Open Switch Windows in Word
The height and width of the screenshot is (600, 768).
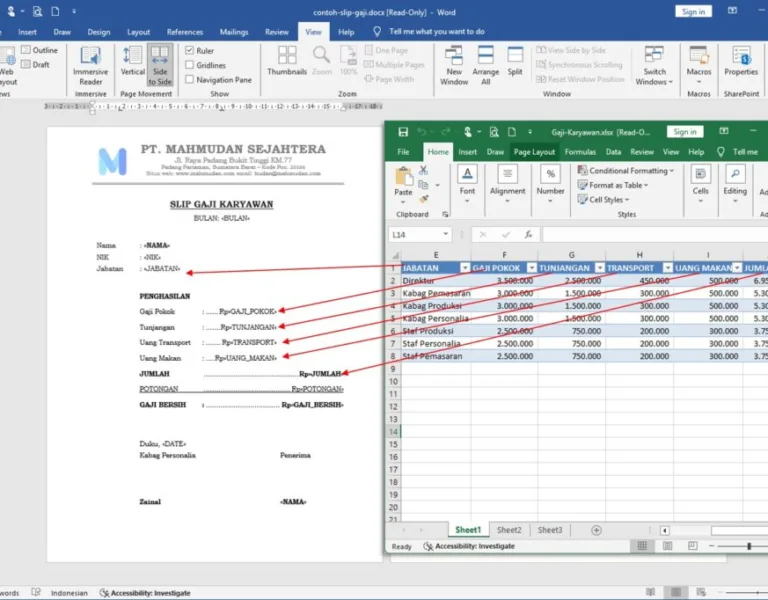pos(654,66)
